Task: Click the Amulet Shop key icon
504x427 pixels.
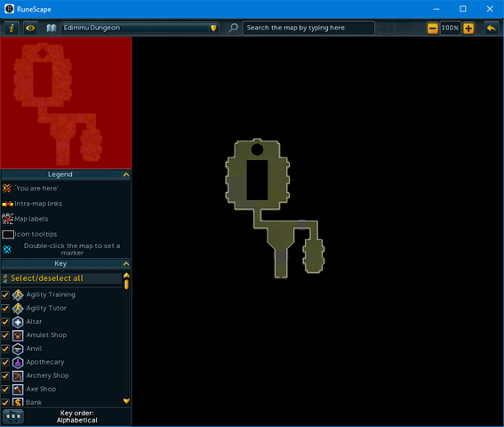Action: click(18, 335)
